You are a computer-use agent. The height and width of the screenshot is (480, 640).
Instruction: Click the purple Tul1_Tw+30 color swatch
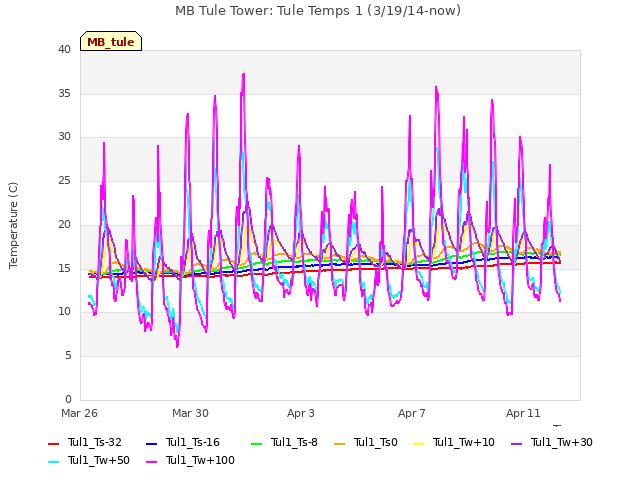[516, 444]
